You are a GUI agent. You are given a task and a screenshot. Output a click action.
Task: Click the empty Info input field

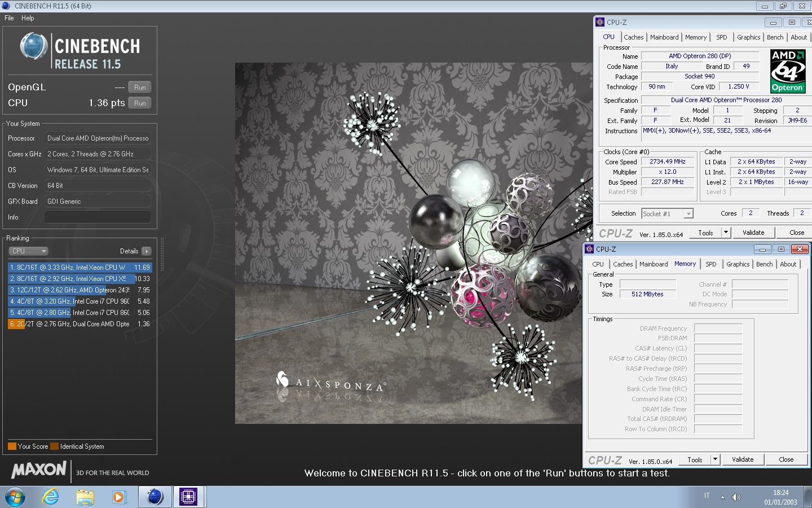[98, 217]
